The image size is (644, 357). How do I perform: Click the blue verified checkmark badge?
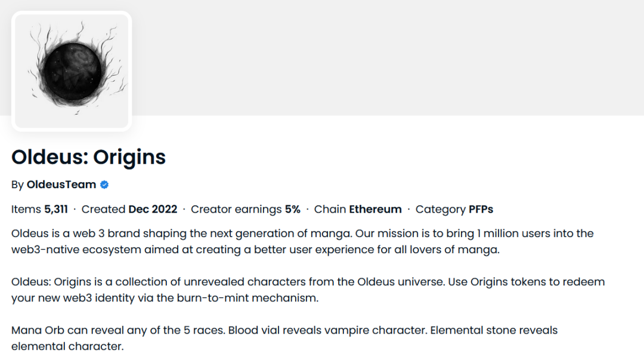pyautogui.click(x=104, y=185)
